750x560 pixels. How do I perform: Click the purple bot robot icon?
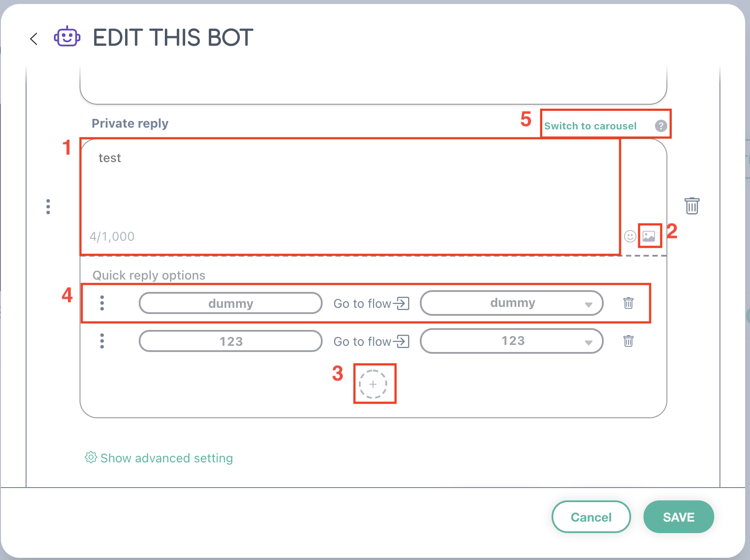coord(67,37)
